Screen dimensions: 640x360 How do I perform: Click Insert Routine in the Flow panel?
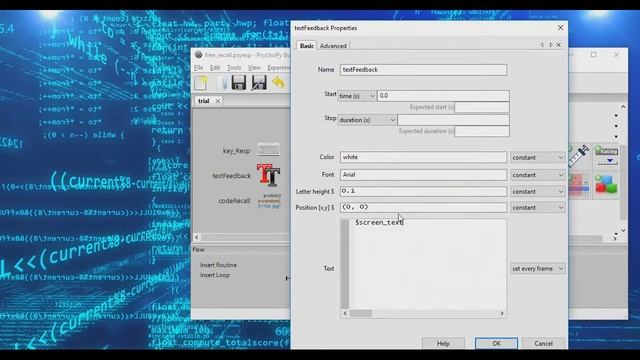[x=218, y=265]
